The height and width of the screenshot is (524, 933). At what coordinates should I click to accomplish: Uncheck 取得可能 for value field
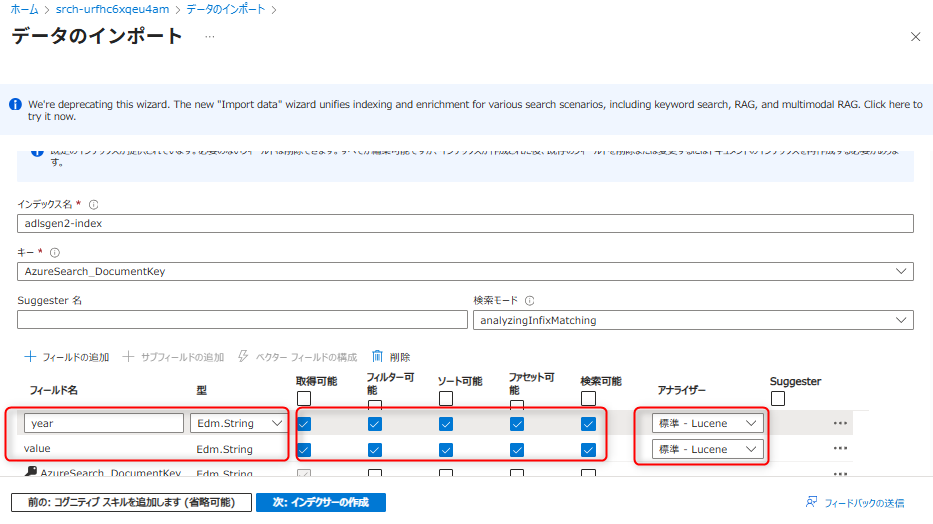pos(304,450)
